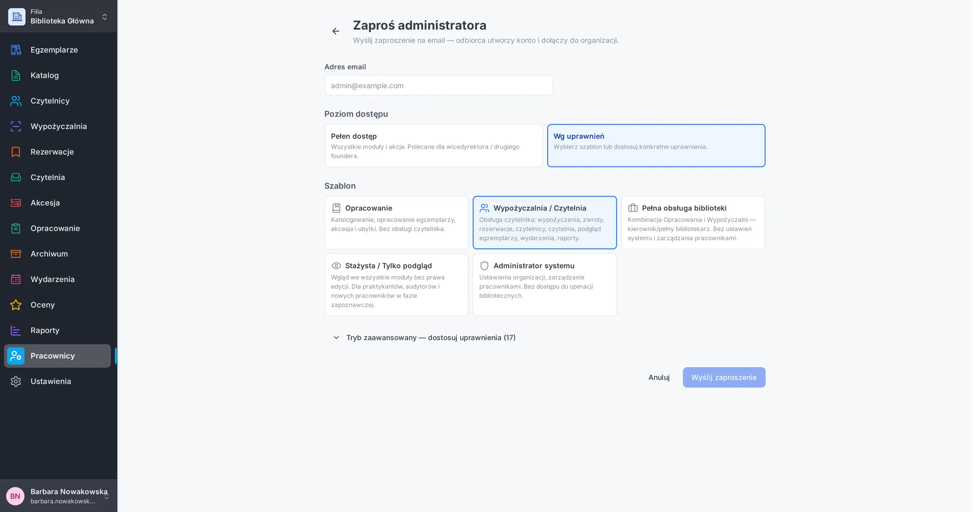This screenshot has height=512, width=980.
Task: Click the Czytelnia armchair icon
Action: tap(16, 177)
